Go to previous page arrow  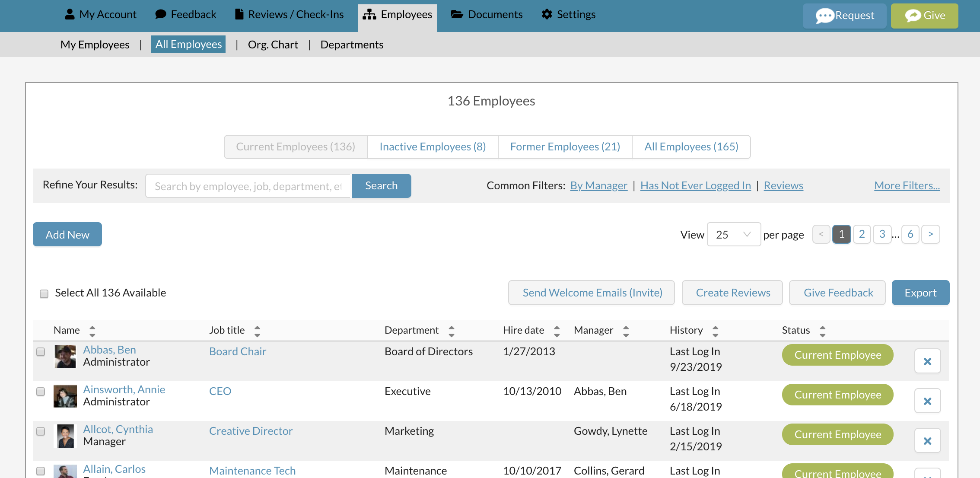pyautogui.click(x=821, y=234)
